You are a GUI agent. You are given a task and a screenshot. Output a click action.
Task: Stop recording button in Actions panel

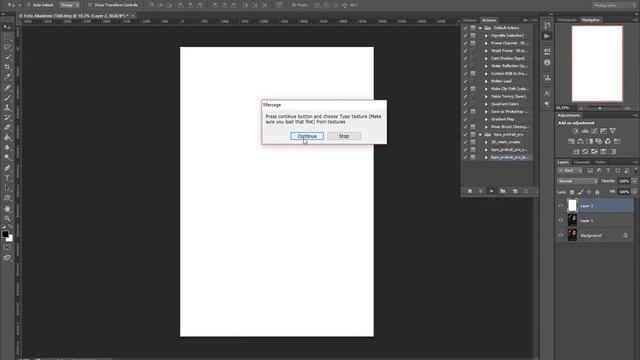470,191
